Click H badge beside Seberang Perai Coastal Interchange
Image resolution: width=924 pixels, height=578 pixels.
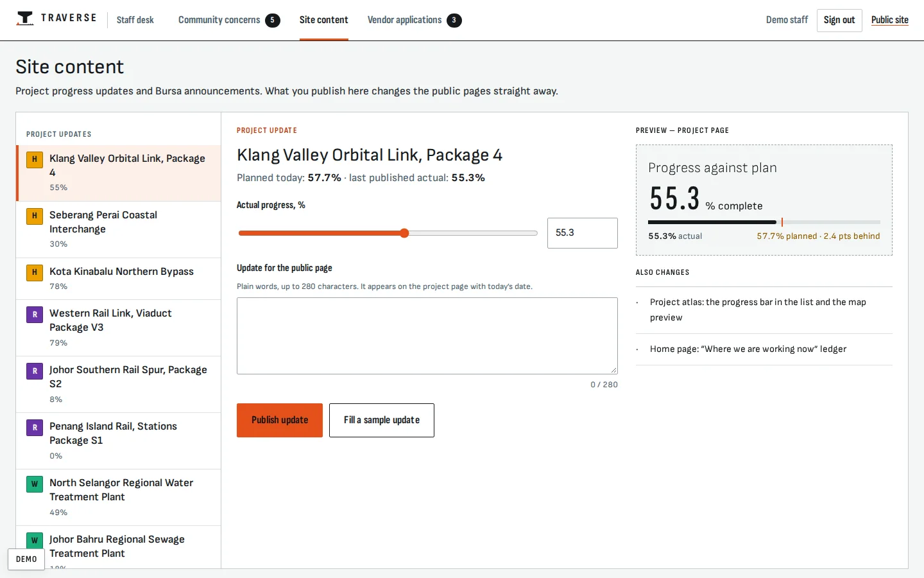[x=35, y=216]
